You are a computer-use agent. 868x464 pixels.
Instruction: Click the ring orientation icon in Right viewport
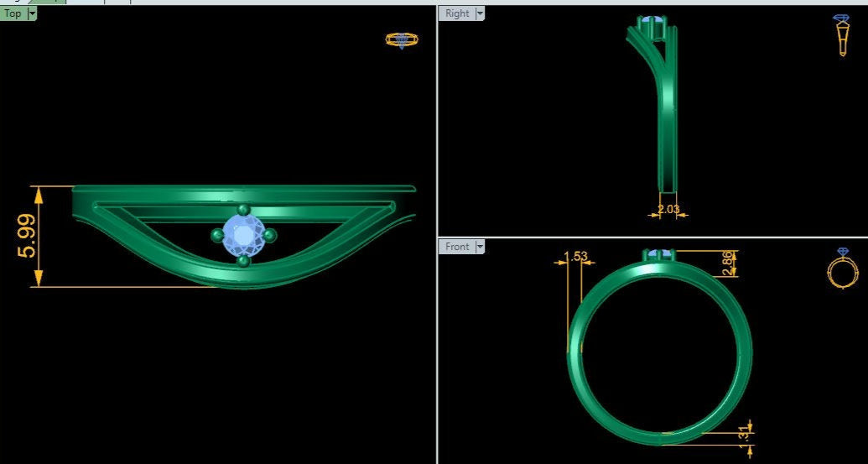pos(841,35)
